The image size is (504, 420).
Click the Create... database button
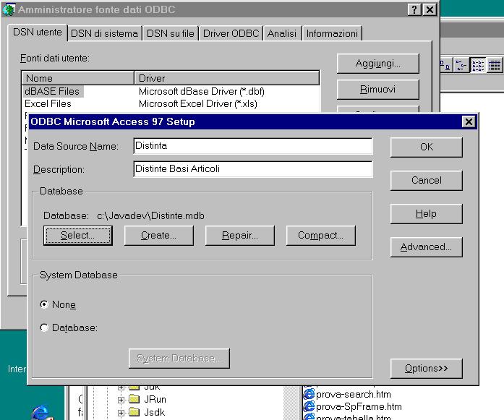pyautogui.click(x=159, y=236)
